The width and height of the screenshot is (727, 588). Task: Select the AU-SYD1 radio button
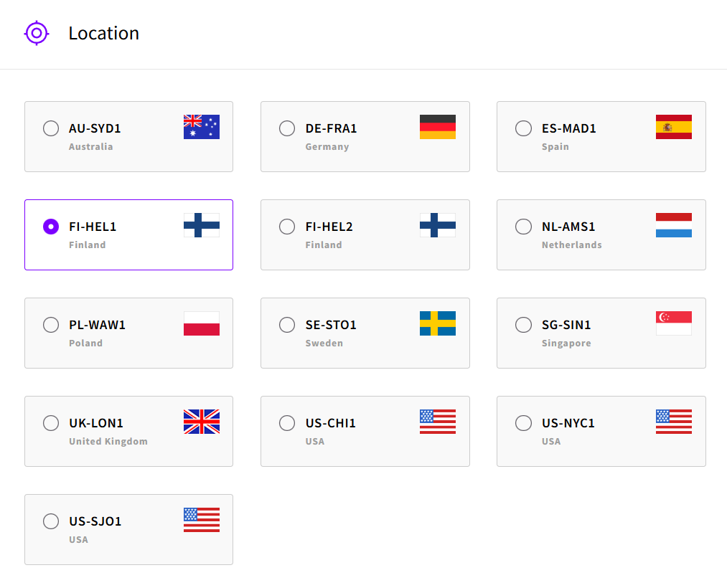(51, 128)
